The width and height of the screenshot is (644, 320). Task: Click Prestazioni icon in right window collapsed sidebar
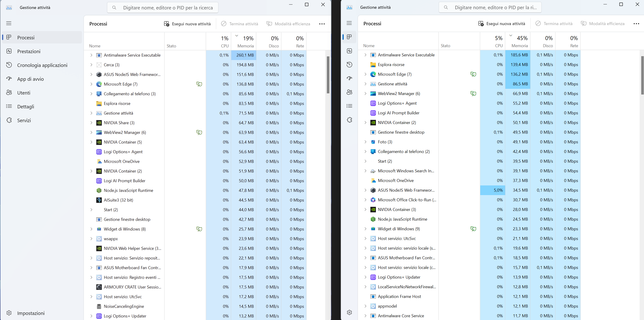click(349, 51)
